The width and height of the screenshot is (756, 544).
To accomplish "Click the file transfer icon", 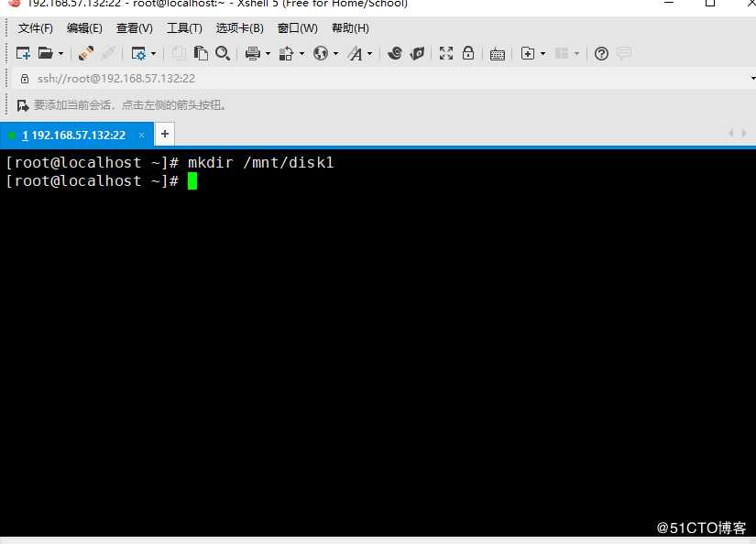I will point(287,53).
